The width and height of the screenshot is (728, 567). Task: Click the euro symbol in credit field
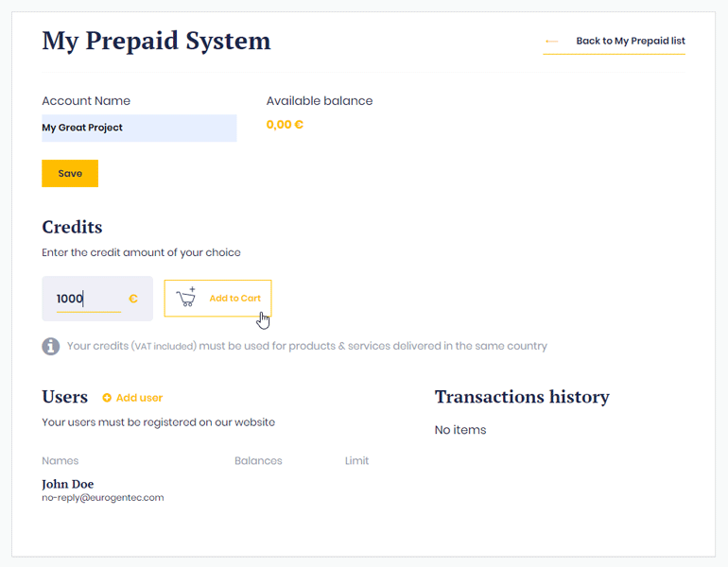pos(133,299)
